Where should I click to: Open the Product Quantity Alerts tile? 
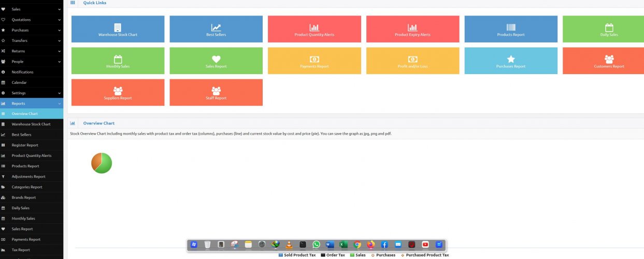pos(314,29)
